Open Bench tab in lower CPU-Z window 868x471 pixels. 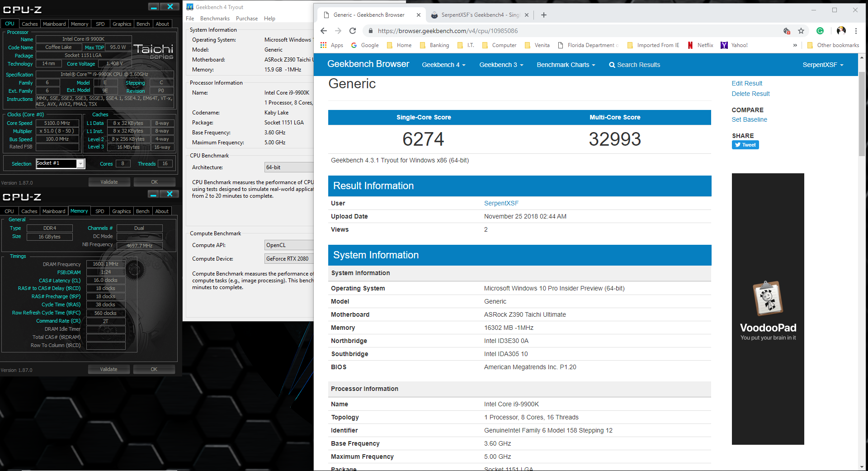[x=143, y=211]
